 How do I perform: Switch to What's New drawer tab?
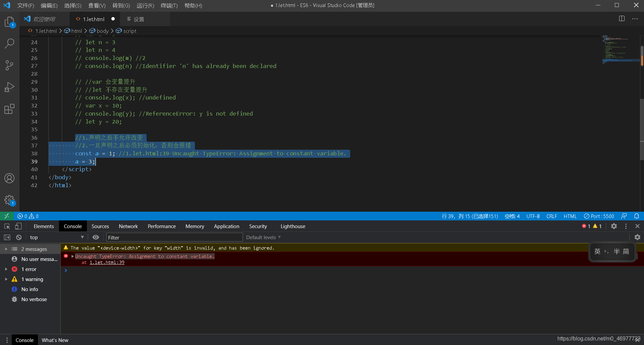pyautogui.click(x=55, y=340)
